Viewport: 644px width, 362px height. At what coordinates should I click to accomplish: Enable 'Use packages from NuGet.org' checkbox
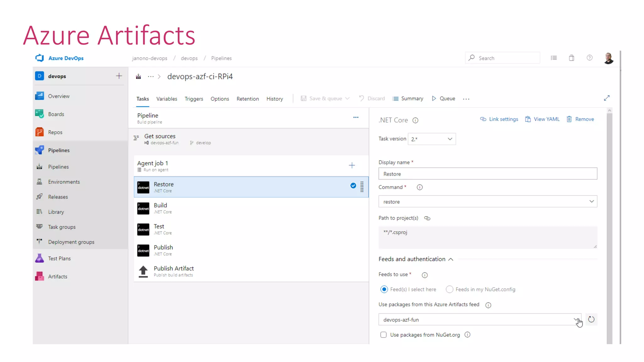pos(383,335)
